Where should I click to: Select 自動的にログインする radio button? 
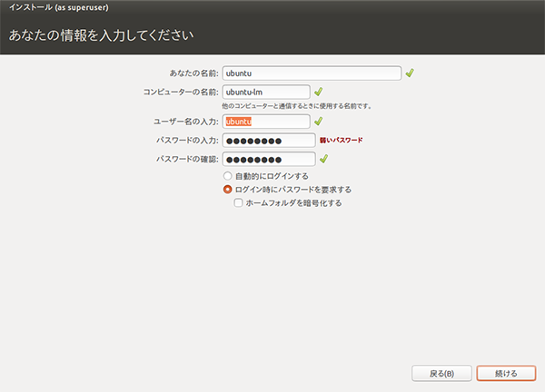(x=227, y=176)
